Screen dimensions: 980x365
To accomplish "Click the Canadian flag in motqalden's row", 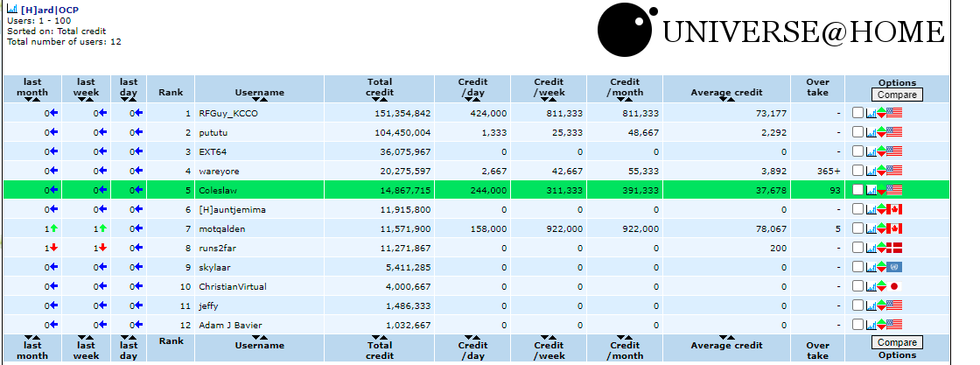I will 894,228.
